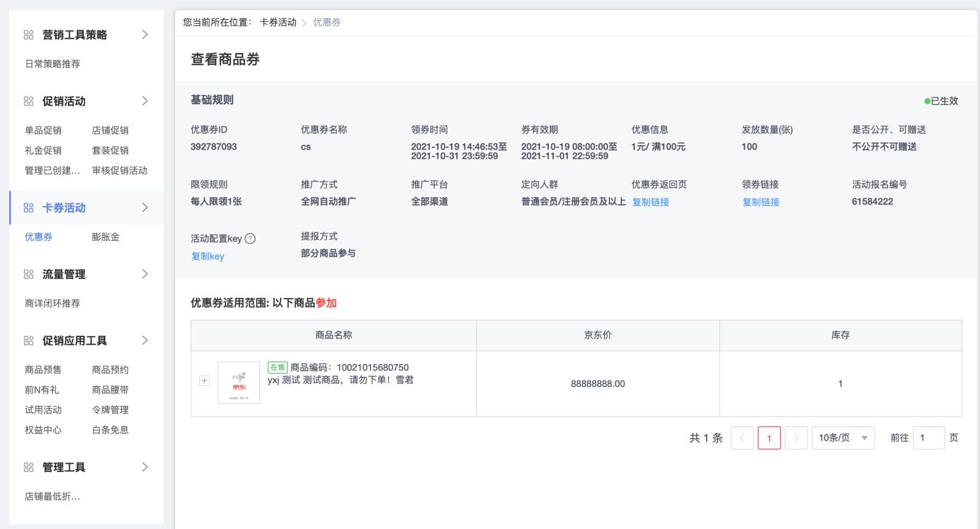980x529 pixels.
Task: Open 商品预售 menu item
Action: (x=43, y=370)
